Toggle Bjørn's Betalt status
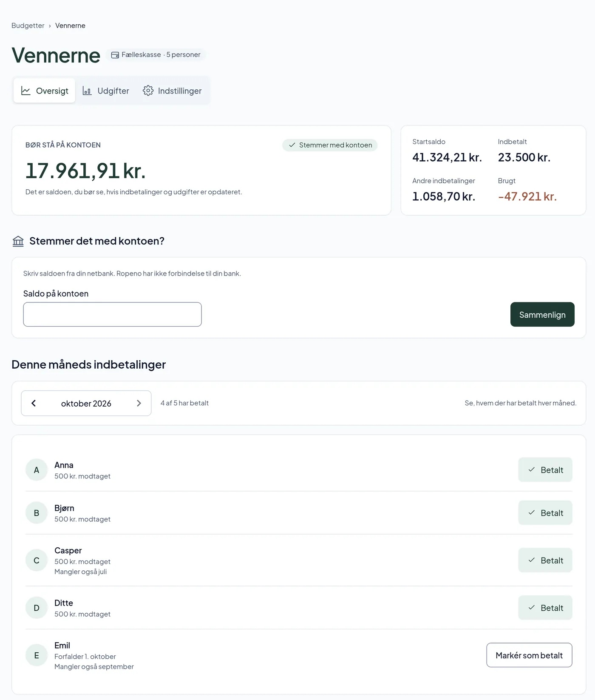 545,513
